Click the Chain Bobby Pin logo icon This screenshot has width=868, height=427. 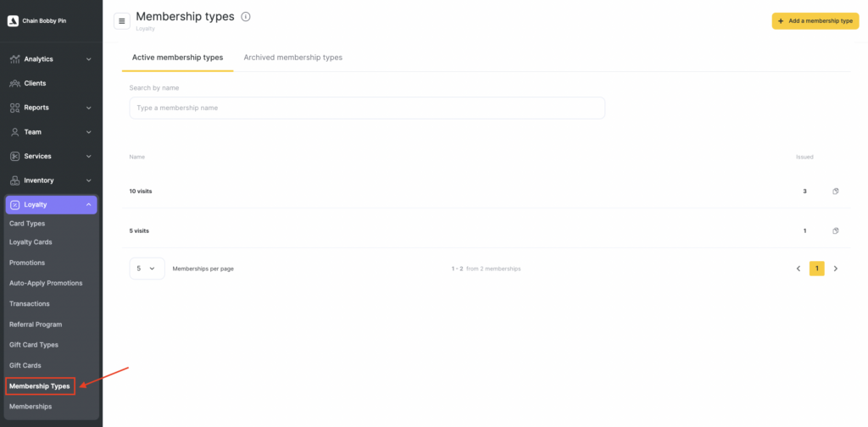tap(13, 20)
